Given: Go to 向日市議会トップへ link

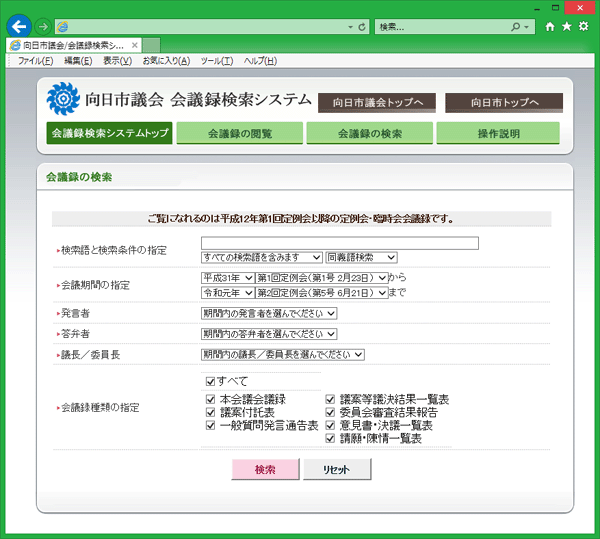Looking at the screenshot, I should (377, 103).
